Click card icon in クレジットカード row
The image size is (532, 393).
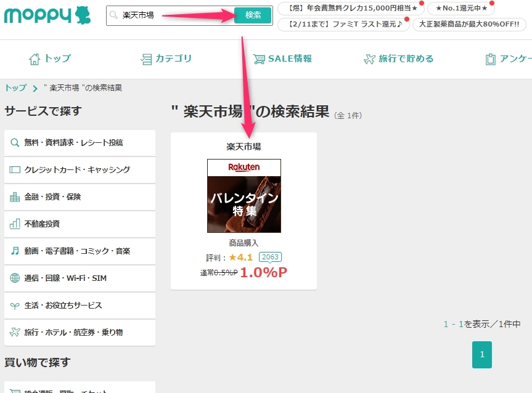15,169
